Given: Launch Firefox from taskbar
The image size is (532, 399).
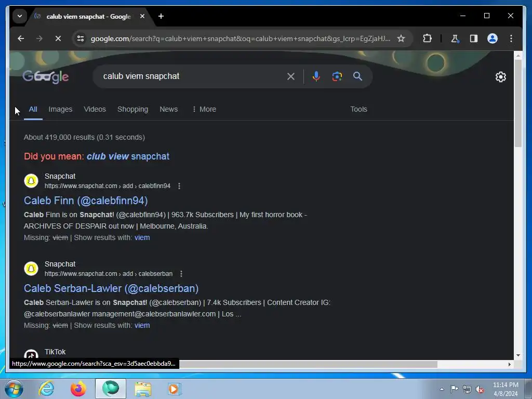Looking at the screenshot, I should 78,389.
